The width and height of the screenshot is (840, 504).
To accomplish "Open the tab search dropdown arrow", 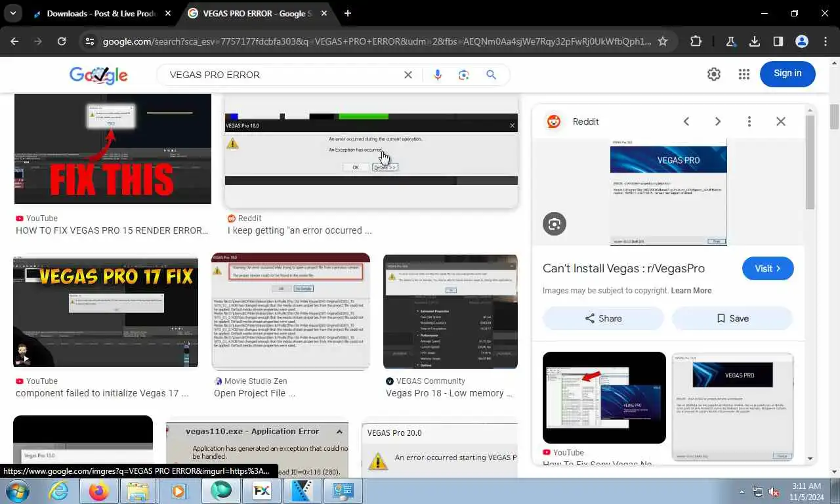I will 12,13.
